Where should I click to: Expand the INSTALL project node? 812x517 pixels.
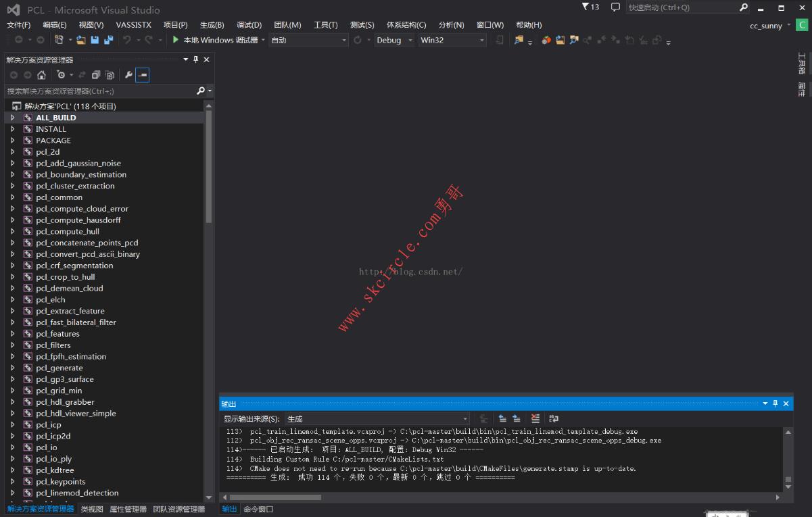pyautogui.click(x=12, y=129)
